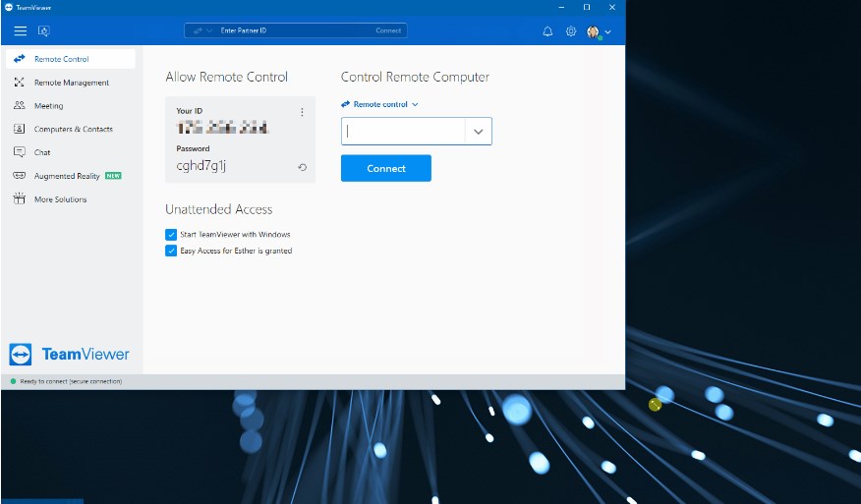Minimize the TeamViewer window
The height and width of the screenshot is (504, 861).
pos(561,7)
